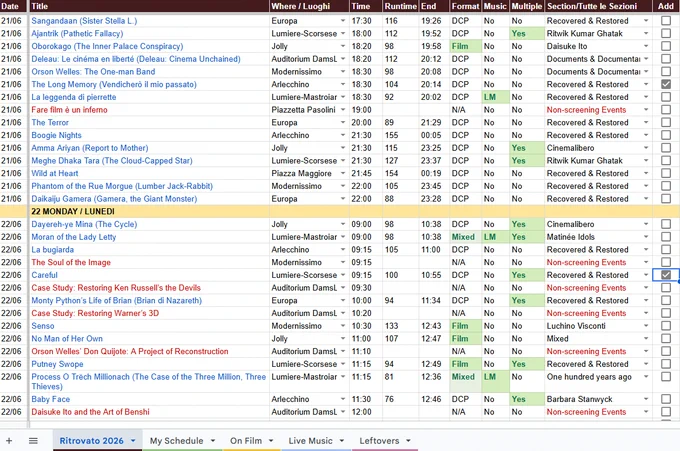Select the Mixed format cell for Moran of the Lady Letty
The height and width of the screenshot is (451, 680).
point(465,237)
